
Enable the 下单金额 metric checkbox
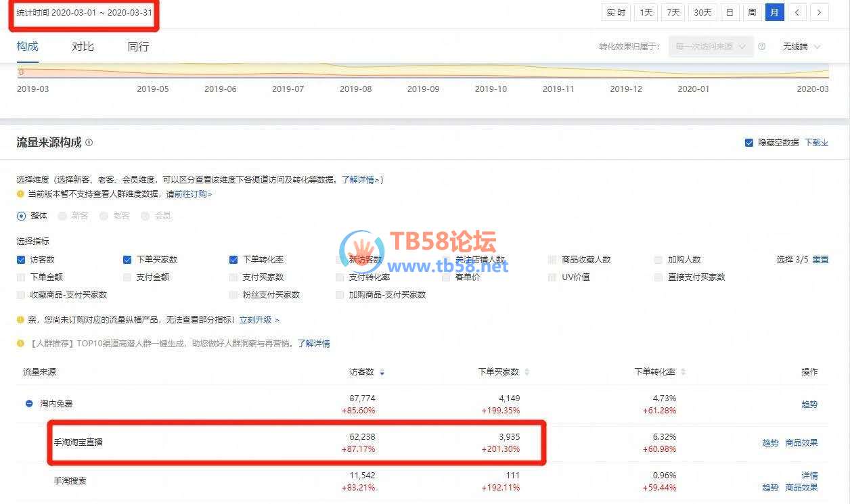point(21,277)
